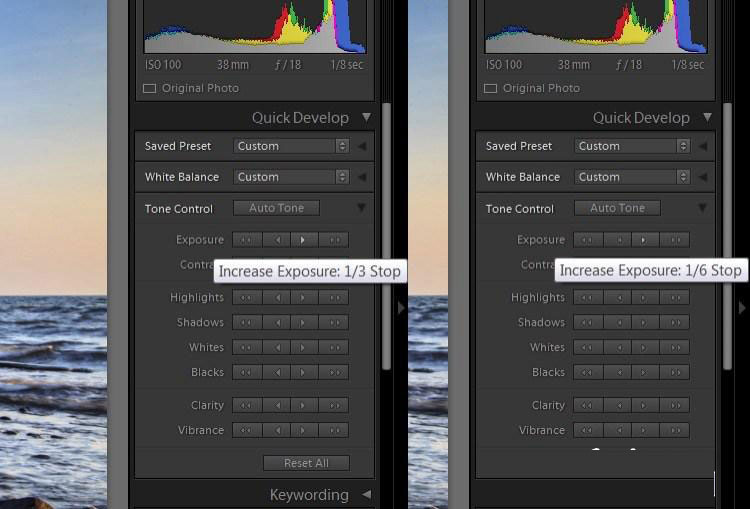The width and height of the screenshot is (750, 509).
Task: Increase Highlights by small step in right panel
Action: [x=646, y=297]
